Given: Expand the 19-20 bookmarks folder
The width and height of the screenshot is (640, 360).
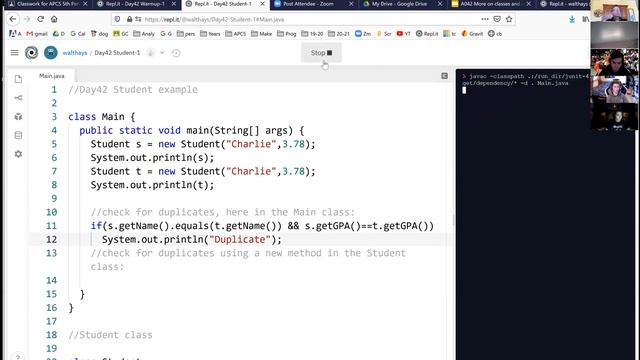Looking at the screenshot, I should pyautogui.click(x=312, y=34).
